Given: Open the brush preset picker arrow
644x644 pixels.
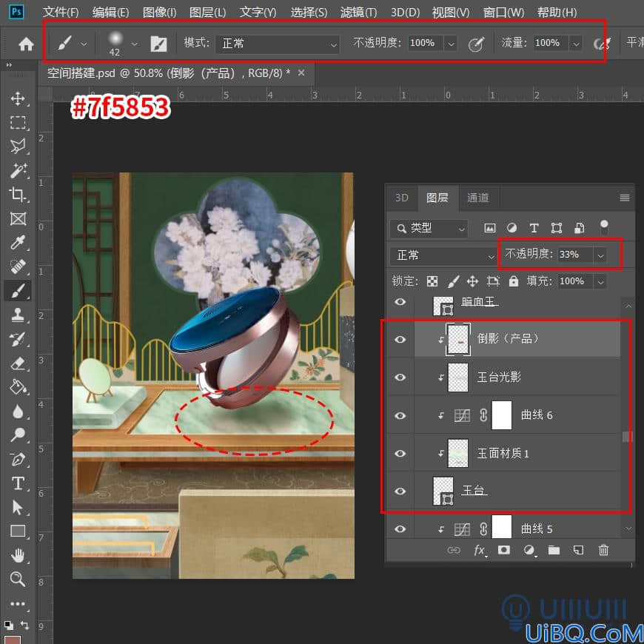Looking at the screenshot, I should [x=135, y=44].
